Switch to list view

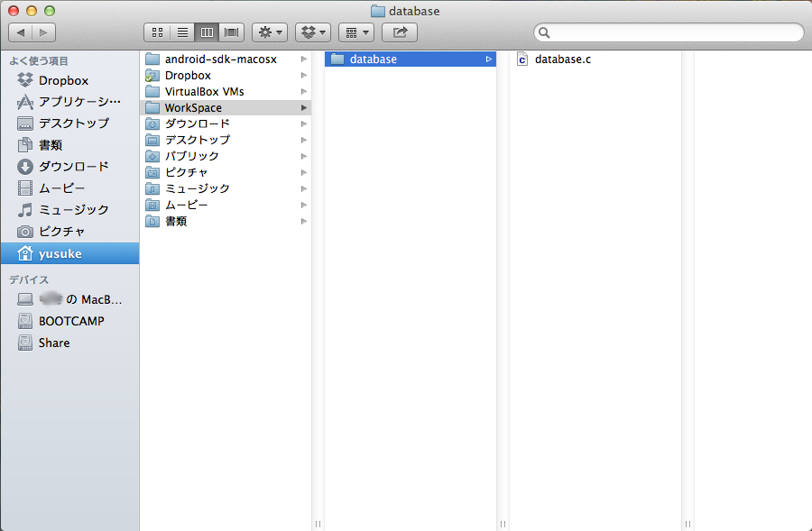(x=182, y=32)
